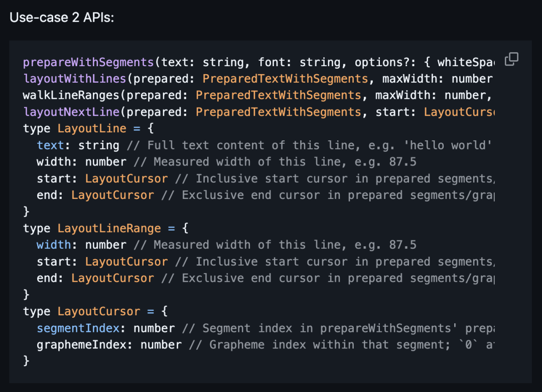Click PreparedTextWithSegments type in layoutWithLines line
The width and height of the screenshot is (542, 392).
point(285,79)
